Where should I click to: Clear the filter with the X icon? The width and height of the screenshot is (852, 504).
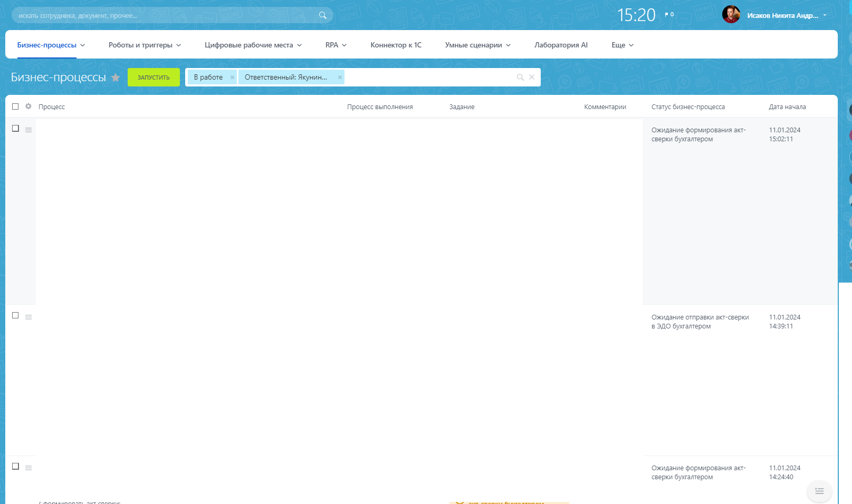(x=532, y=77)
